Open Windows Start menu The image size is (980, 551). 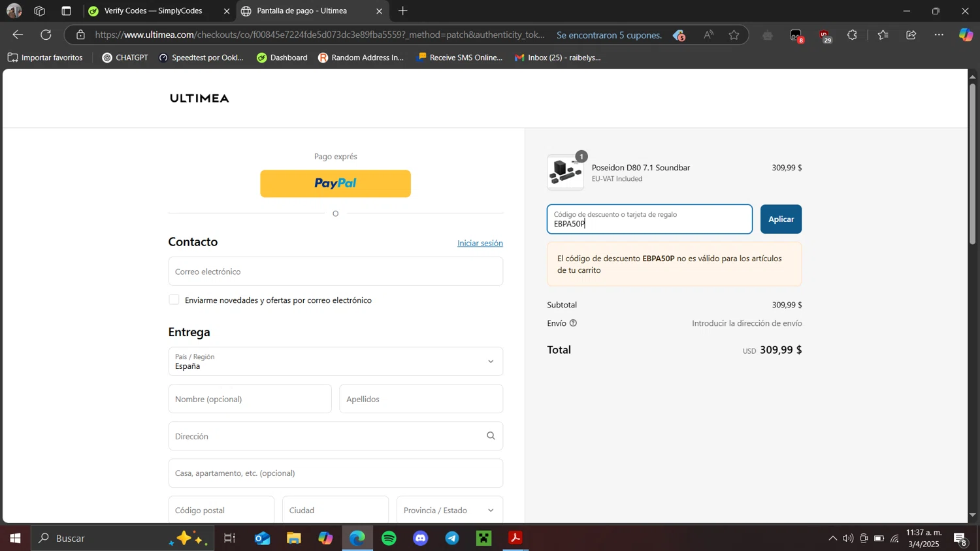pyautogui.click(x=15, y=539)
